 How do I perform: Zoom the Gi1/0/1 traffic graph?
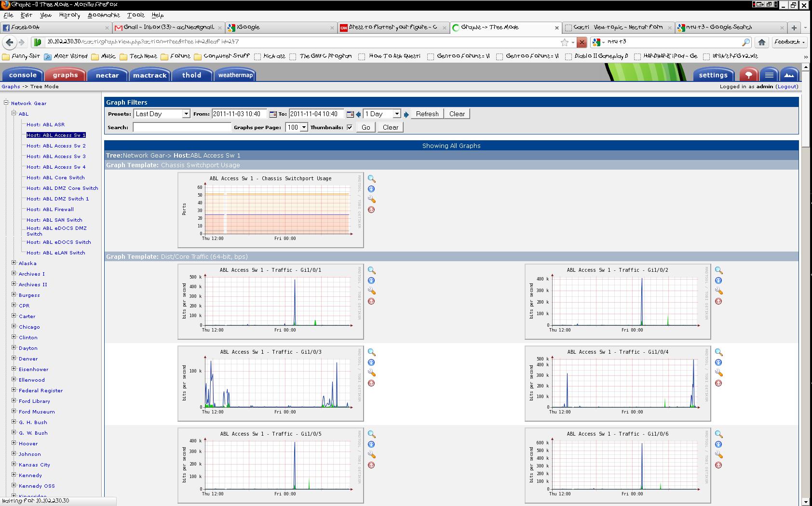click(x=371, y=270)
